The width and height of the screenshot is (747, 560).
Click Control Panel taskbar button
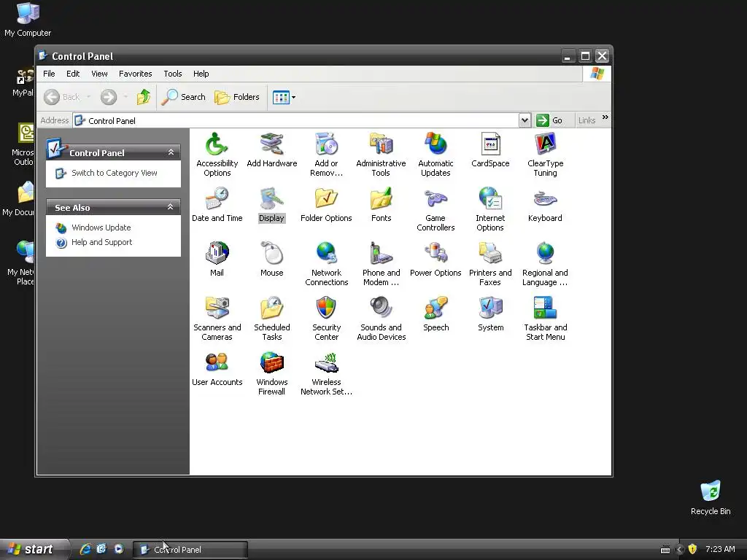(190, 550)
